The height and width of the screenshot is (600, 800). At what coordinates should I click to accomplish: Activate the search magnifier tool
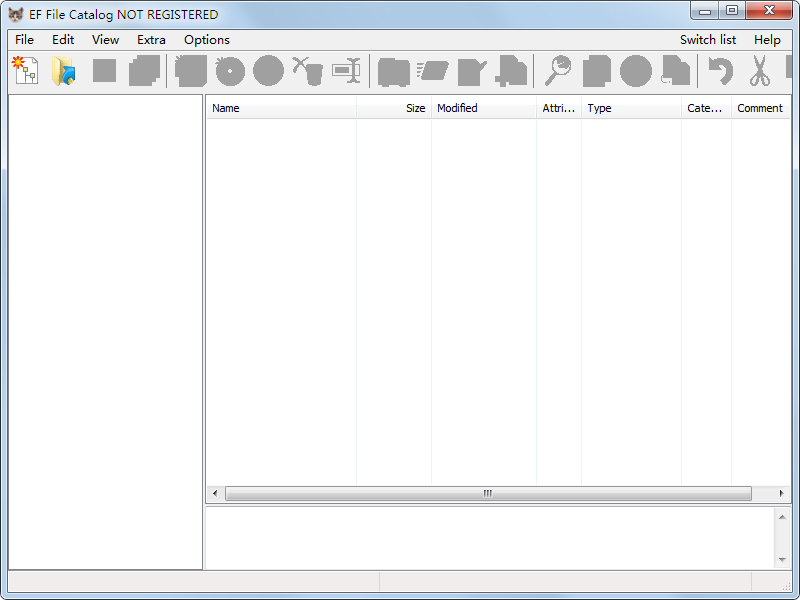[558, 71]
